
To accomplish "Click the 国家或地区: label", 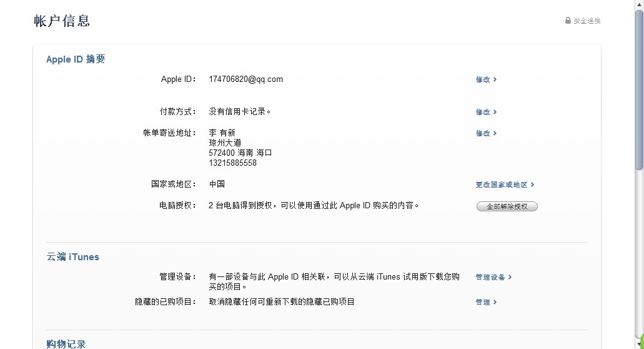I will click(x=174, y=184).
